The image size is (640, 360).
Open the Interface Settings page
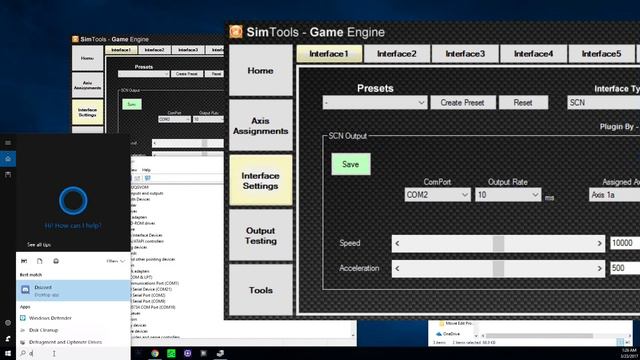260,180
